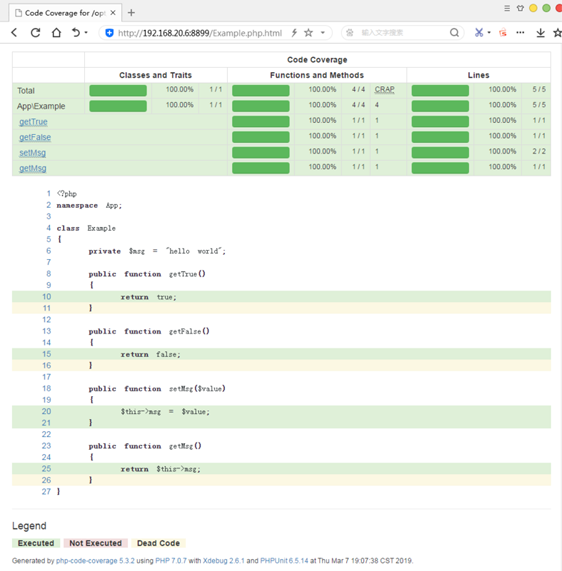The width and height of the screenshot is (562, 571).
Task: Click the Legend heading
Action: point(29,525)
